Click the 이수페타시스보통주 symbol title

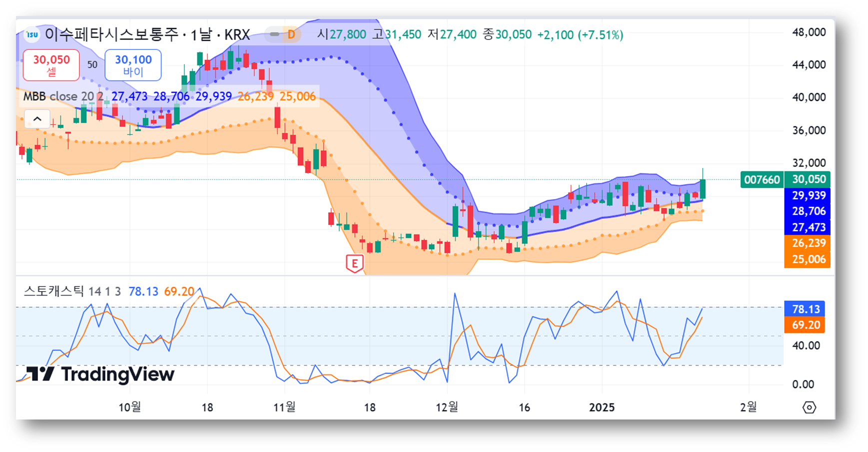(x=111, y=34)
